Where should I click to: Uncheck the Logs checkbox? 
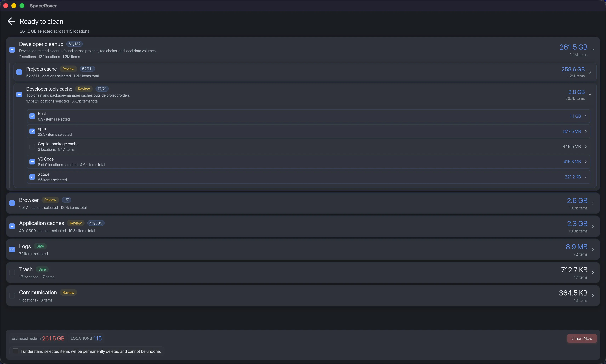point(12,249)
